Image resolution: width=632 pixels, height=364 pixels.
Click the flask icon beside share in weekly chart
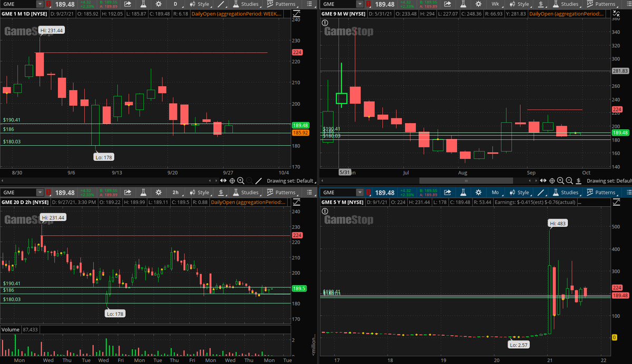[462, 4]
